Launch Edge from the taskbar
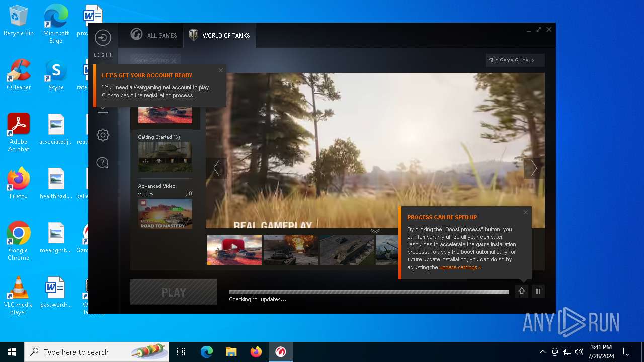This screenshot has width=644, height=362. [207, 352]
